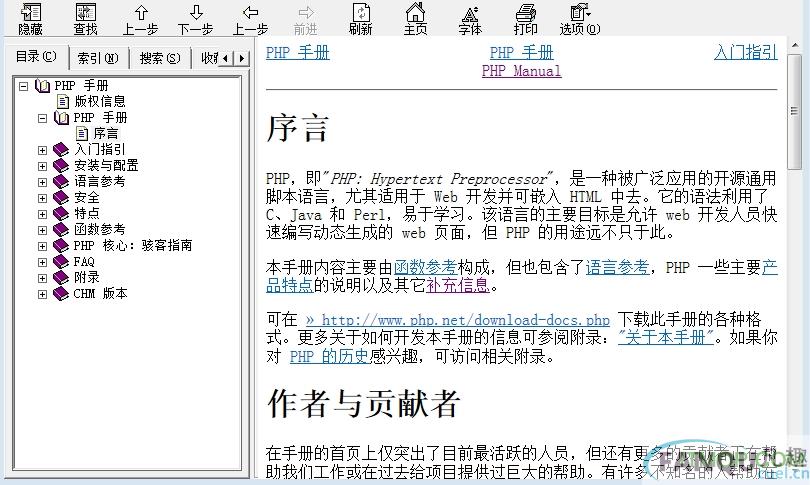
Task: Click the page icon beside 序言 in tree
Action: (x=82, y=134)
